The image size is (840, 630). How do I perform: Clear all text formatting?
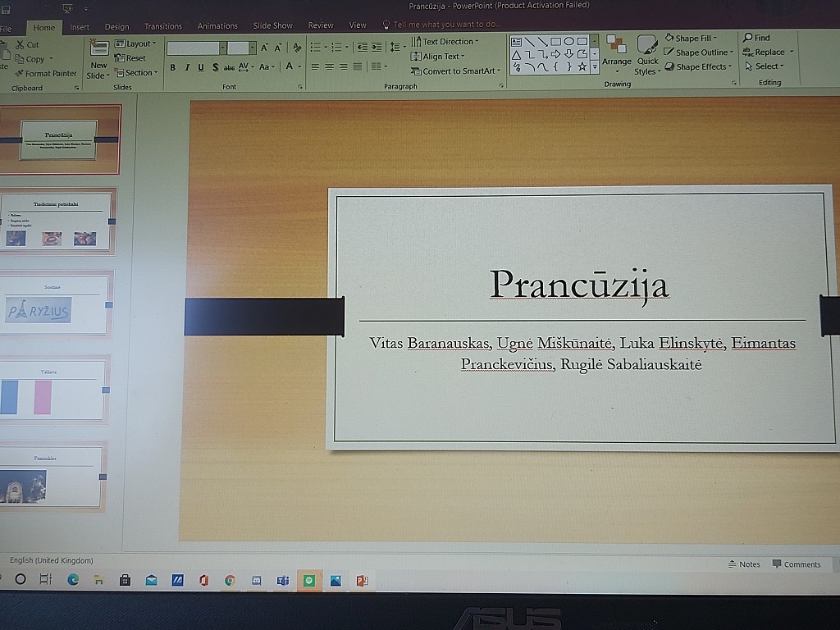point(297,48)
